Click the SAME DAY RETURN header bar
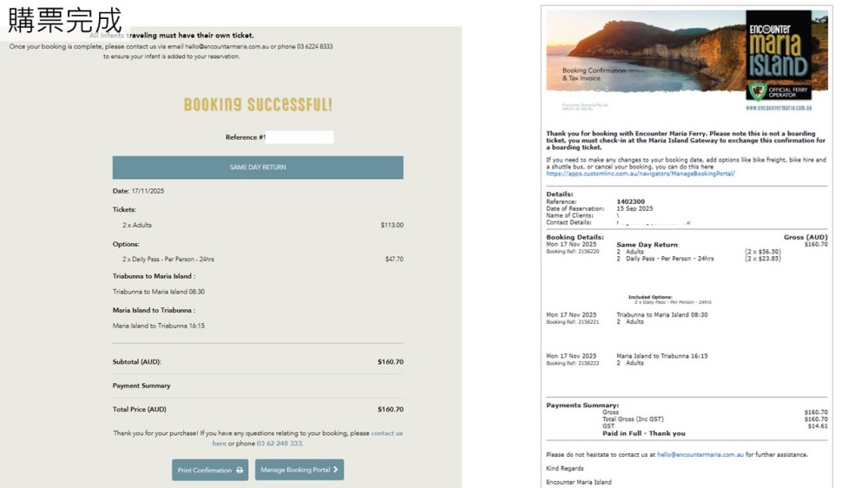Viewport: 868px width, 488px height. (x=258, y=168)
